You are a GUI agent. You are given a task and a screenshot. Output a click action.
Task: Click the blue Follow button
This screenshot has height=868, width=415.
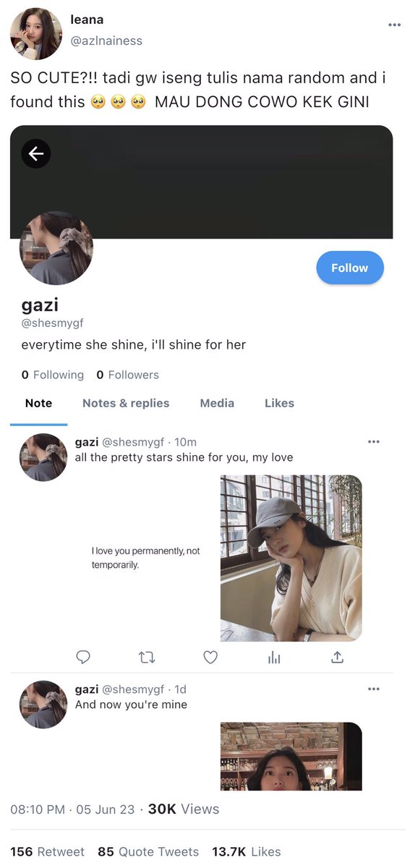click(x=350, y=268)
